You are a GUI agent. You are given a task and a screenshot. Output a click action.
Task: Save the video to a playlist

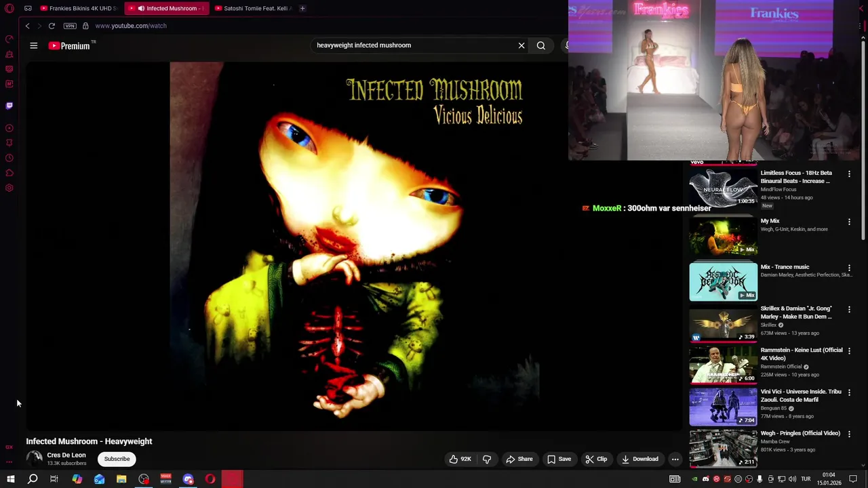559,459
